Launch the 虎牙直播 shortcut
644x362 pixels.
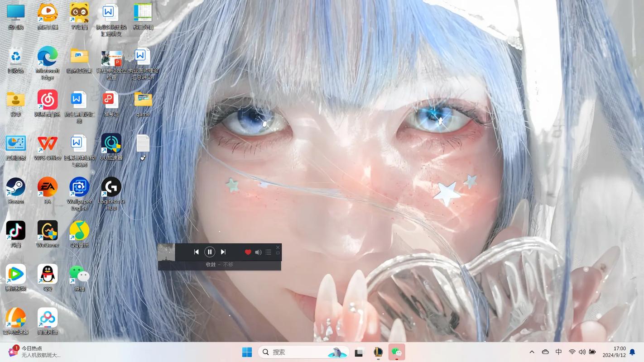click(x=48, y=16)
